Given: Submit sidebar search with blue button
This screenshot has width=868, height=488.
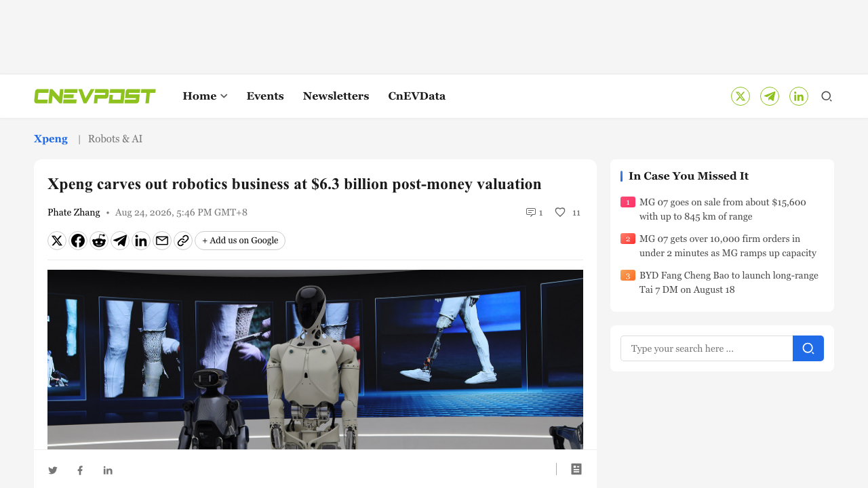Looking at the screenshot, I should (808, 348).
